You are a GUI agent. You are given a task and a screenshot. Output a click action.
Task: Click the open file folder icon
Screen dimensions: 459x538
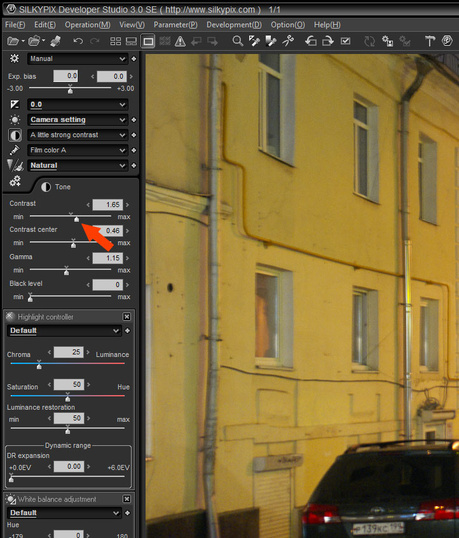coord(13,42)
